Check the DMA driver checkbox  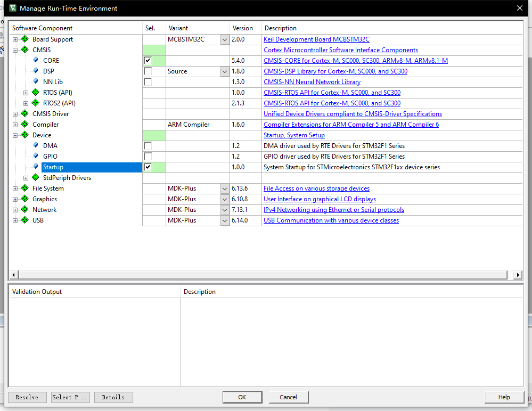pos(148,146)
